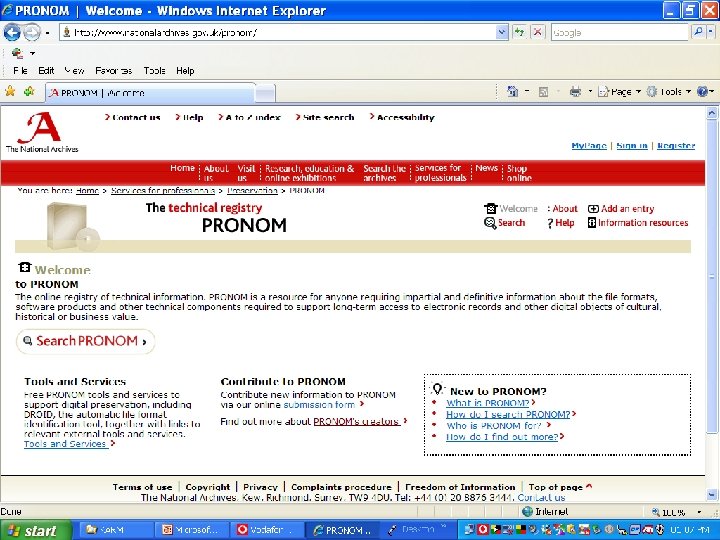Open a new blank tab
This screenshot has height=540, width=720.
coord(265,93)
